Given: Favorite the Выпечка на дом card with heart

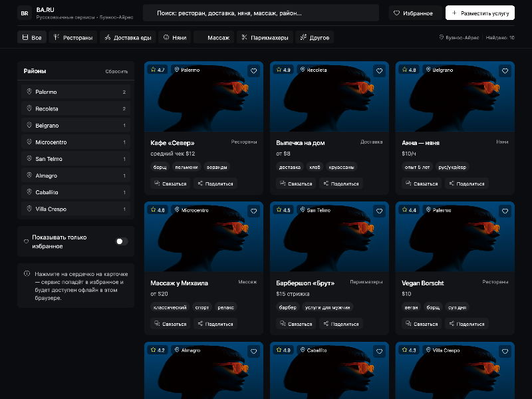Looking at the screenshot, I should point(380,70).
